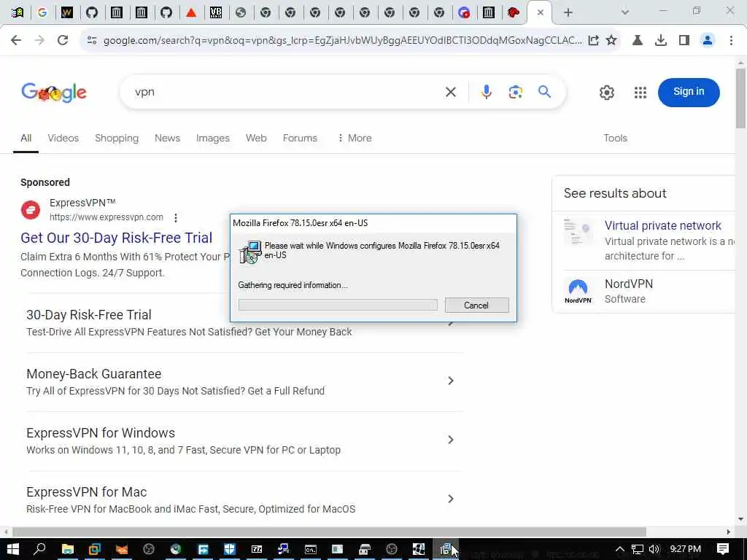Screen dimensions: 747x560
Task: Switch to Forums results
Action: tap(300, 138)
